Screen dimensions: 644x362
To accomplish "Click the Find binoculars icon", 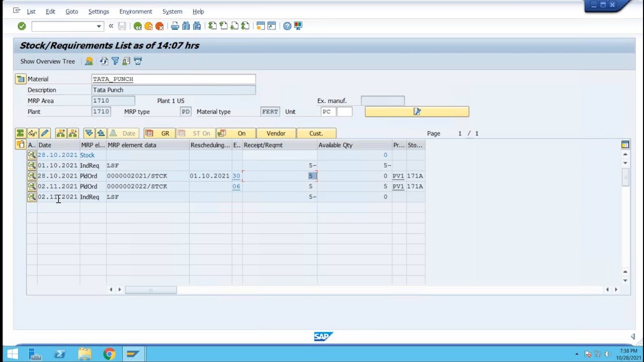I will pyautogui.click(x=186, y=26).
